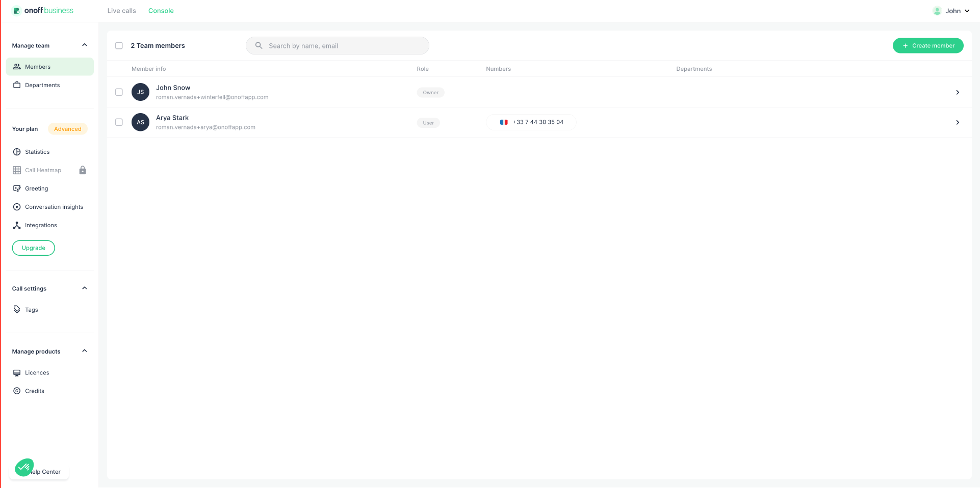Click phone number +33 7 44 30 35 04
This screenshot has height=488, width=980.
click(538, 122)
